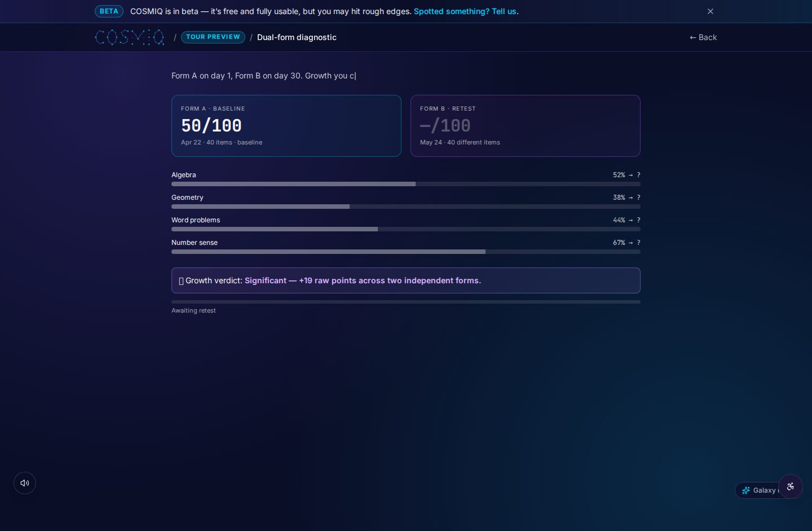This screenshot has height=531, width=812.
Task: Click the 'Form A on day 1' caption
Action: point(201,76)
